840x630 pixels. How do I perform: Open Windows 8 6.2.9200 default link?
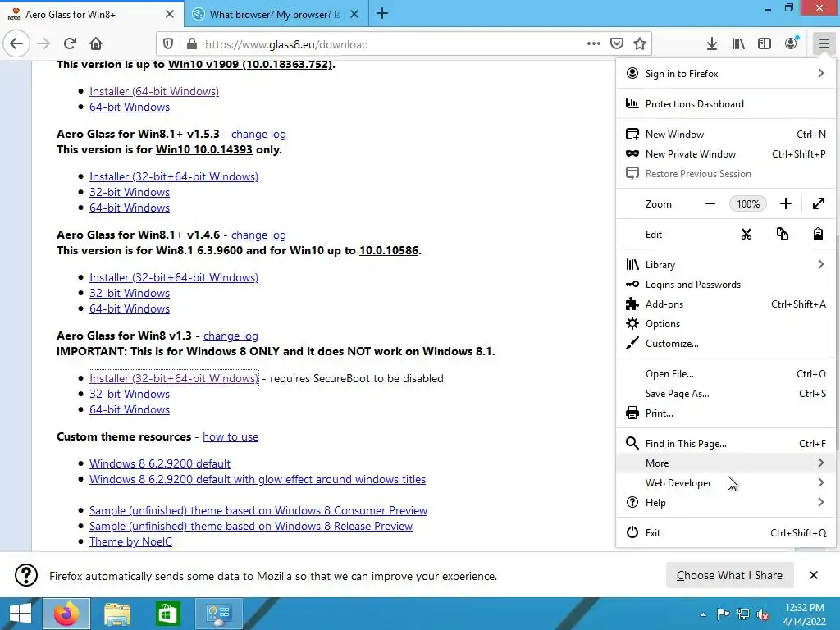(x=160, y=463)
